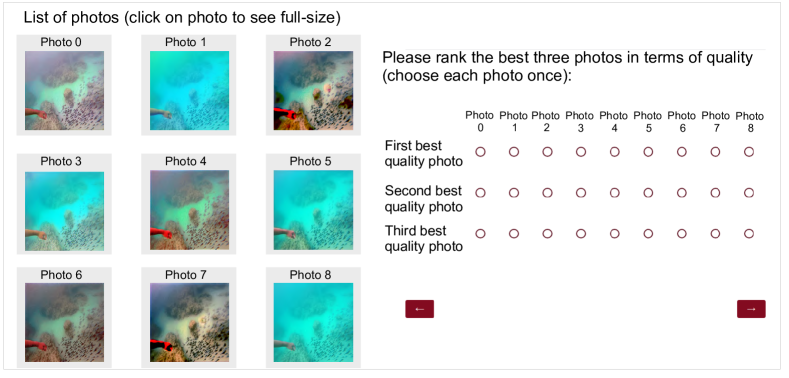Mark Photo 5 as third best quality

pos(648,234)
